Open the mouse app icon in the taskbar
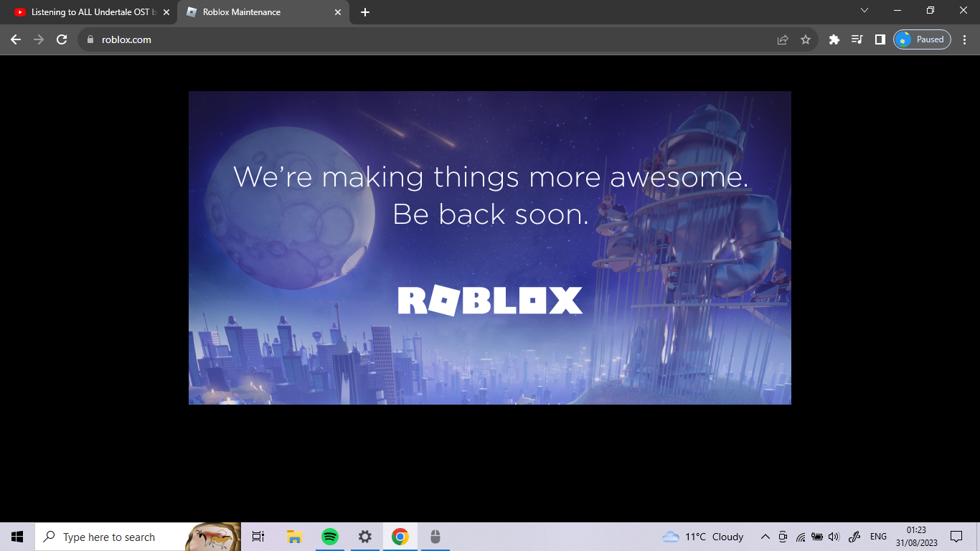 [435, 537]
